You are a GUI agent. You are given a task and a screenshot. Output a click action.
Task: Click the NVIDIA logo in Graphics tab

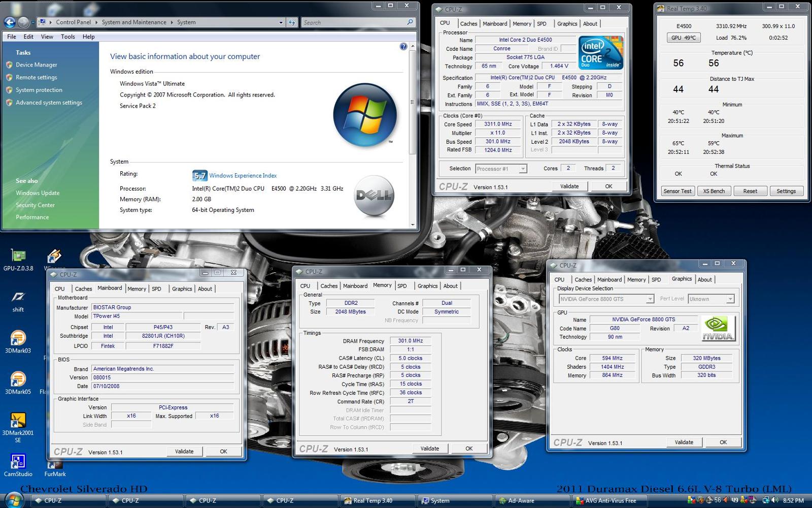(718, 328)
